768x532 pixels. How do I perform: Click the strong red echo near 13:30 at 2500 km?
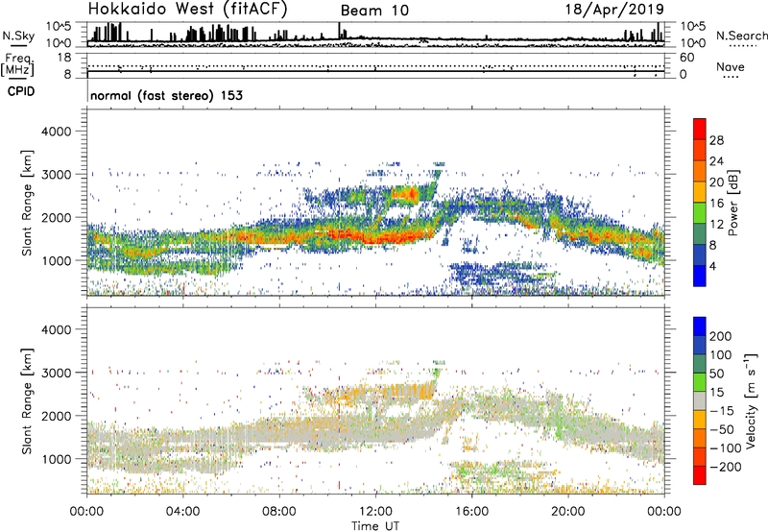tap(405, 195)
